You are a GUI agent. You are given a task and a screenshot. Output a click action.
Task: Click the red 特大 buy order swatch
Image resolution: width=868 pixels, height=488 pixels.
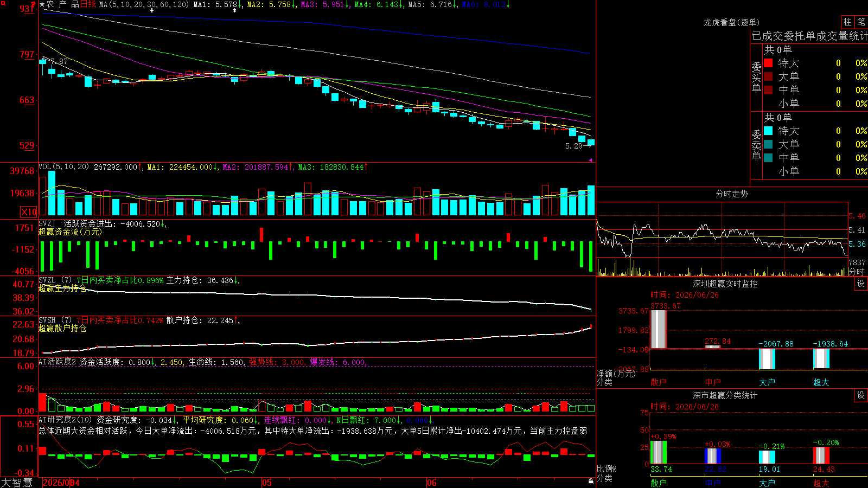tap(768, 63)
